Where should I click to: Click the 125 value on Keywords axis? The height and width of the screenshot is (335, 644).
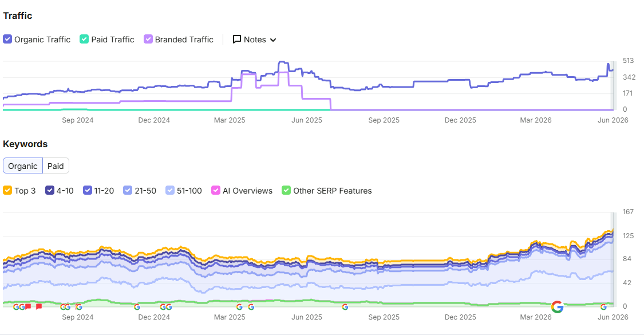click(628, 236)
